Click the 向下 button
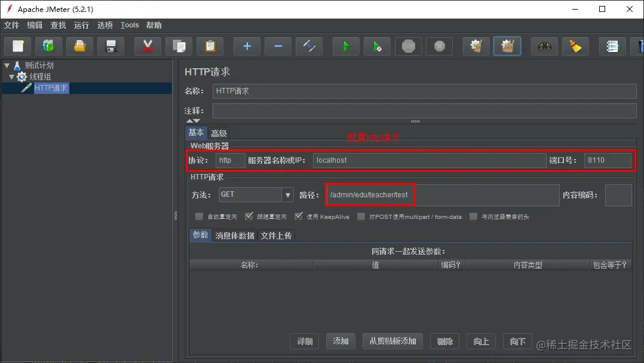 coord(517,341)
